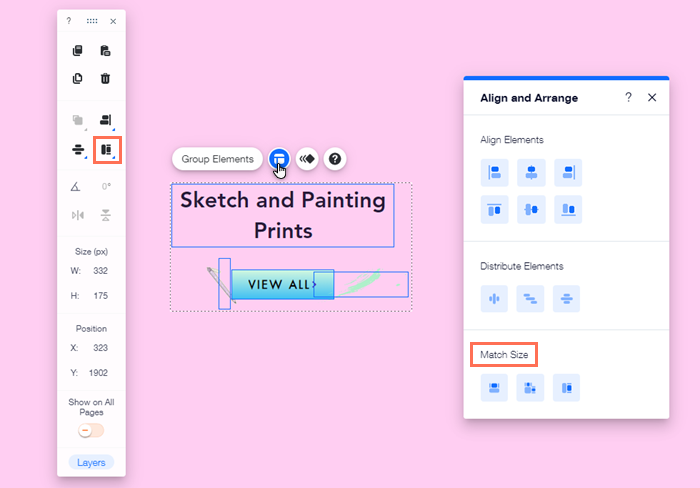This screenshot has height=488, width=700.
Task: Click the Rotate angle icon
Action: (75, 186)
